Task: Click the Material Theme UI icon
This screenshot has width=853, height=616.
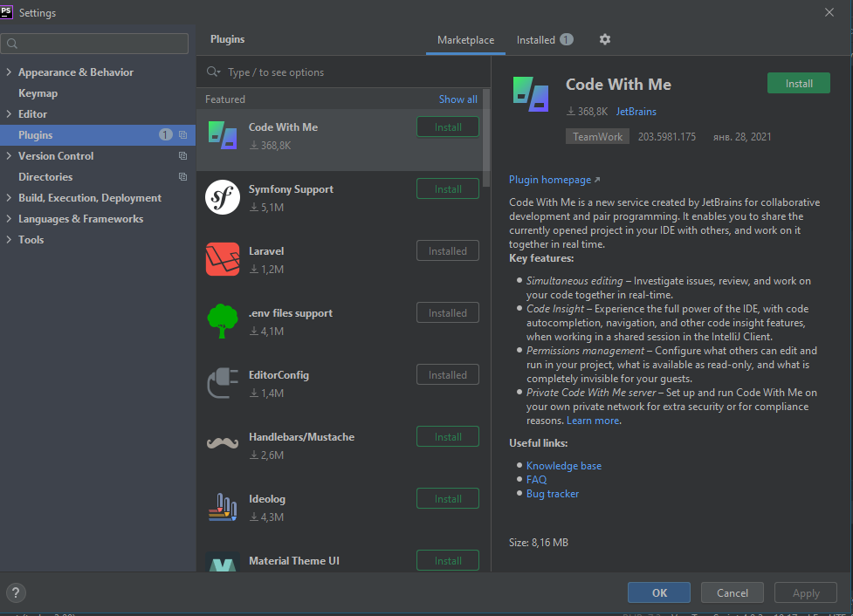Action: (x=223, y=562)
